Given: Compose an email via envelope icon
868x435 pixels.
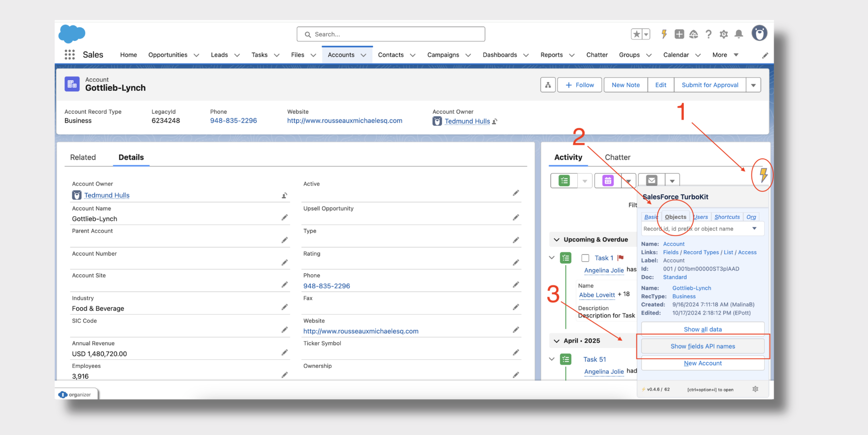Looking at the screenshot, I should pyautogui.click(x=651, y=180).
